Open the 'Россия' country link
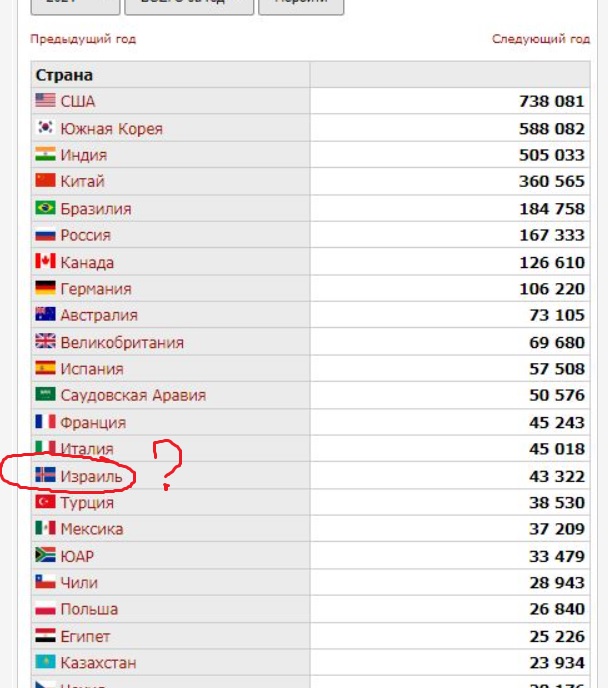The image size is (608, 688). pyautogui.click(x=86, y=235)
